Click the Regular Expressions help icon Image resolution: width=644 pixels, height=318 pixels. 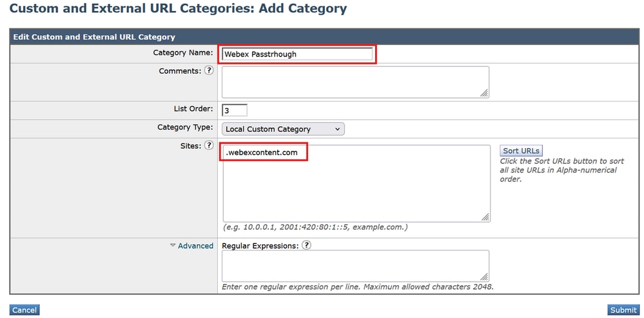(306, 245)
